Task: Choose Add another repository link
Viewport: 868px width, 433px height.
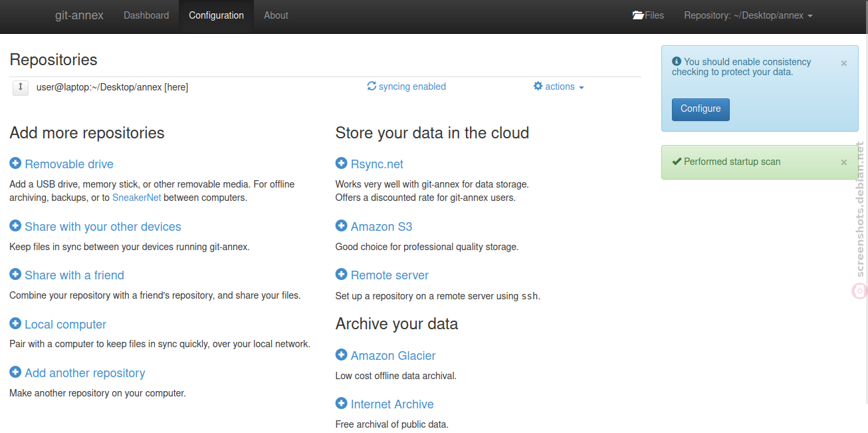Action: 85,373
